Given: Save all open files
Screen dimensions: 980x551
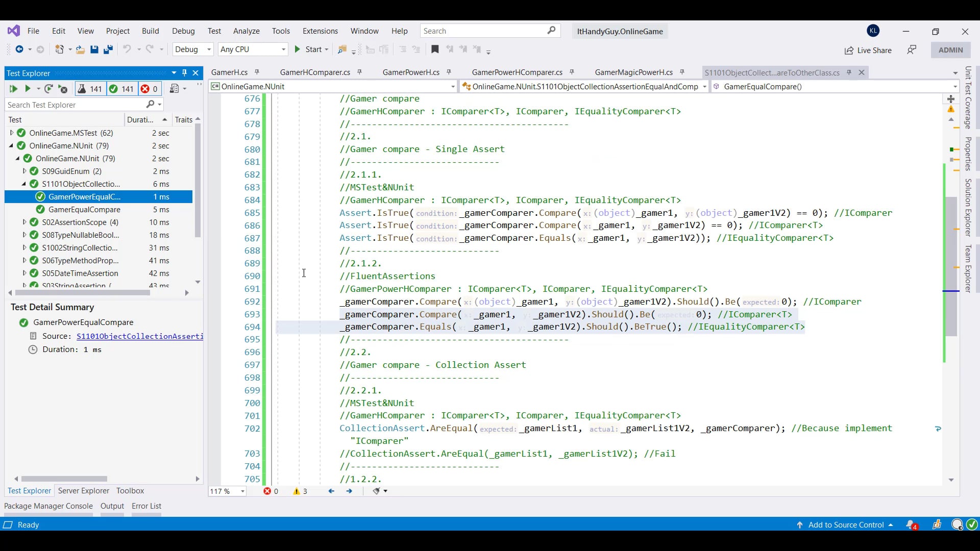Looking at the screenshot, I should coord(108,49).
